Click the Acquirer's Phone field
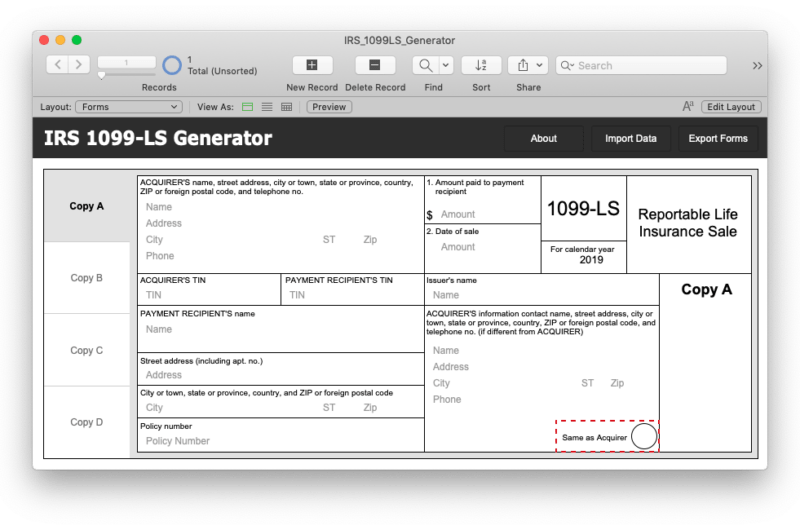Viewport: 800px width, 530px height. 281,256
